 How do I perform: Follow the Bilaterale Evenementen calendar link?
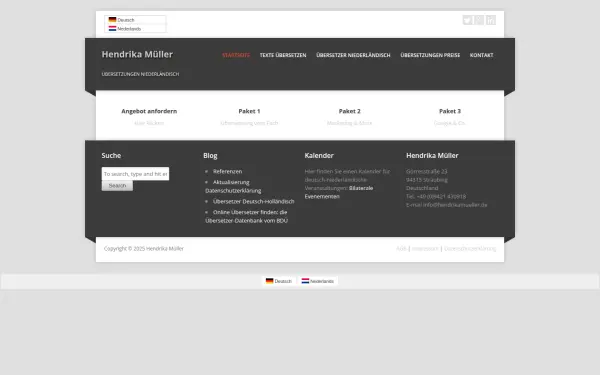point(339,192)
